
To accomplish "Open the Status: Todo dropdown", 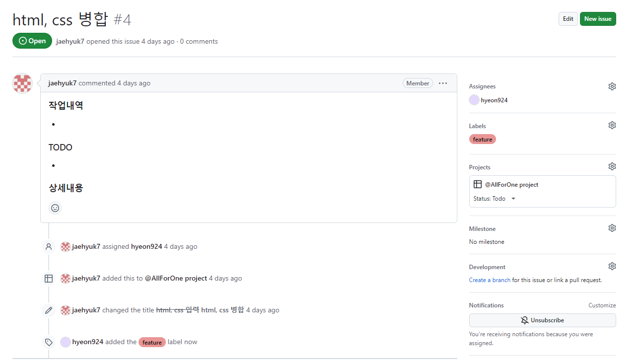I will click(494, 198).
